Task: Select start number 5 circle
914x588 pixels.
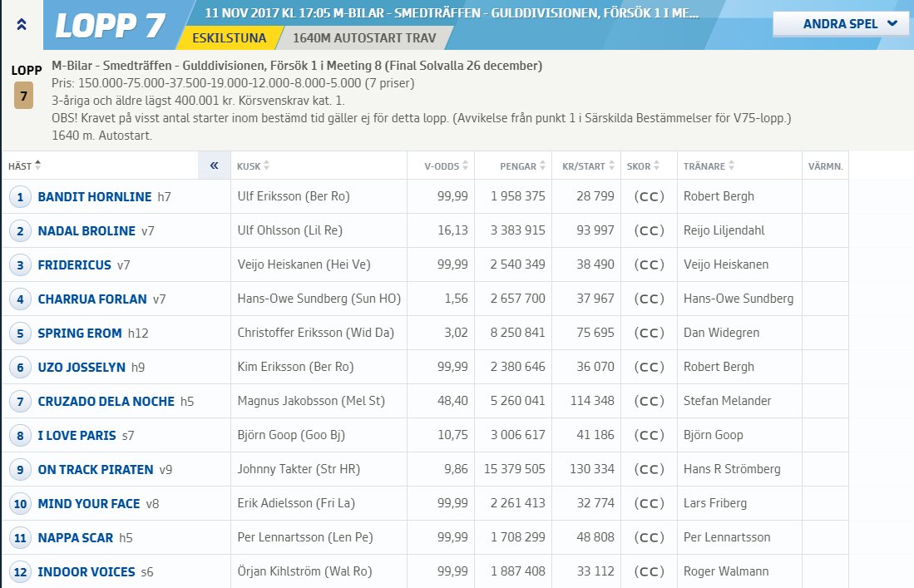Action: click(20, 334)
